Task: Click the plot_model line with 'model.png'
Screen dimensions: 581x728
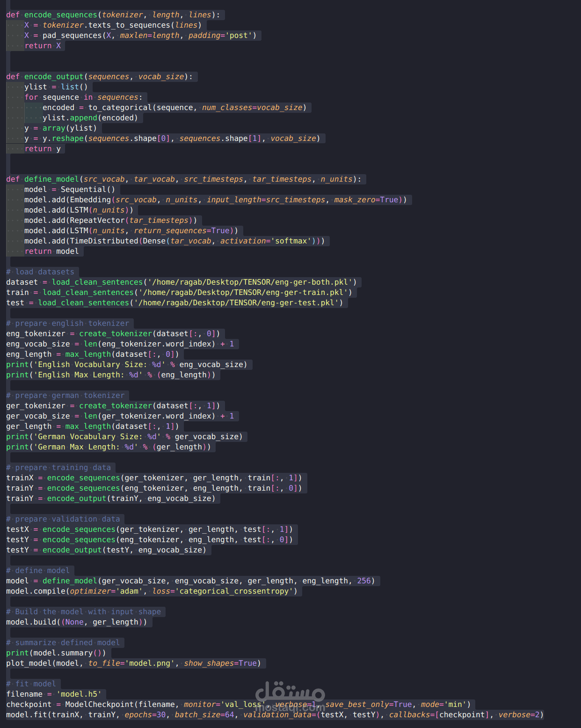Action: click(x=134, y=663)
